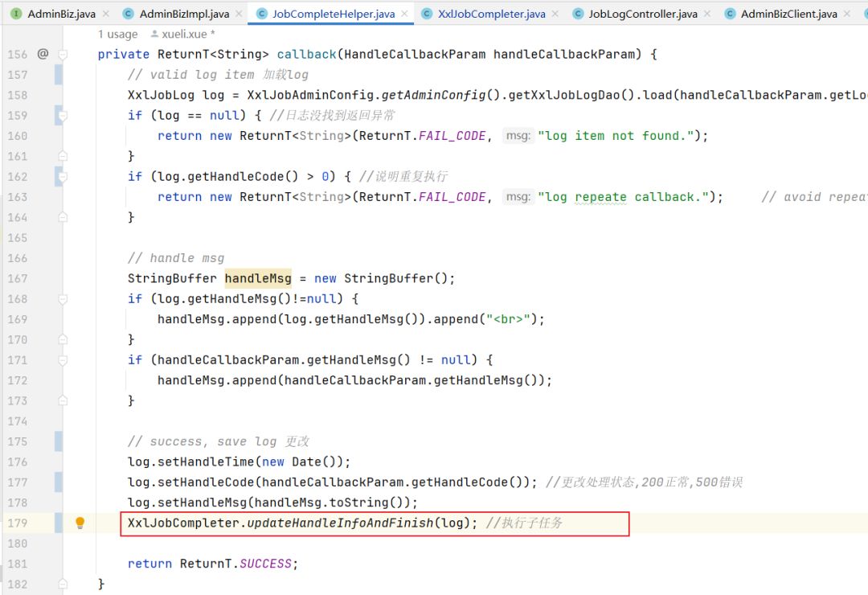Image resolution: width=868 pixels, height=595 pixels.
Task: Click the fold end marker on line 173
Action: (x=63, y=400)
